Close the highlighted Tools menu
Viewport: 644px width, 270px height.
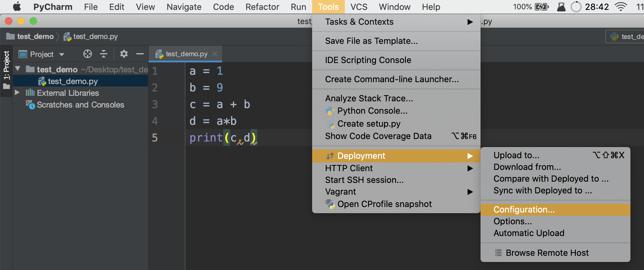click(x=328, y=7)
